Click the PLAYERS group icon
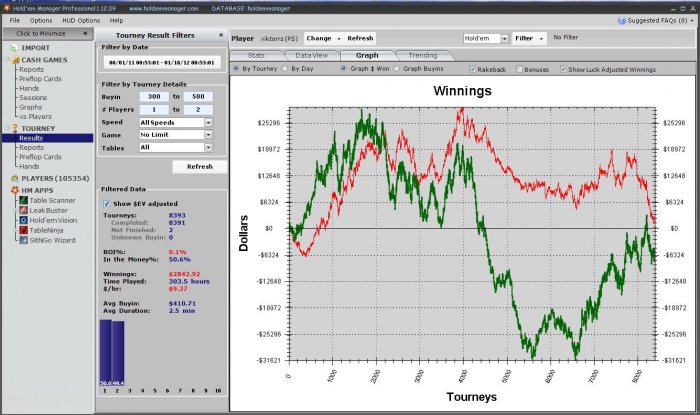Viewport: 700px width, 415px height. [15, 178]
